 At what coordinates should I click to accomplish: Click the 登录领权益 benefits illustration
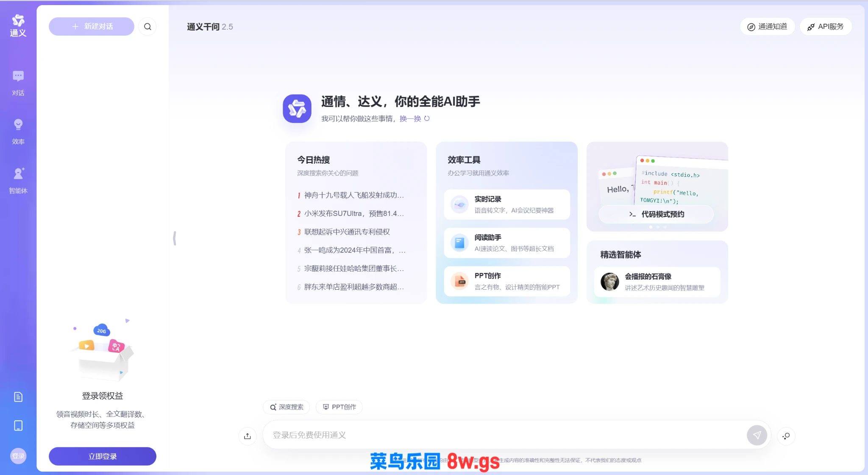click(103, 350)
